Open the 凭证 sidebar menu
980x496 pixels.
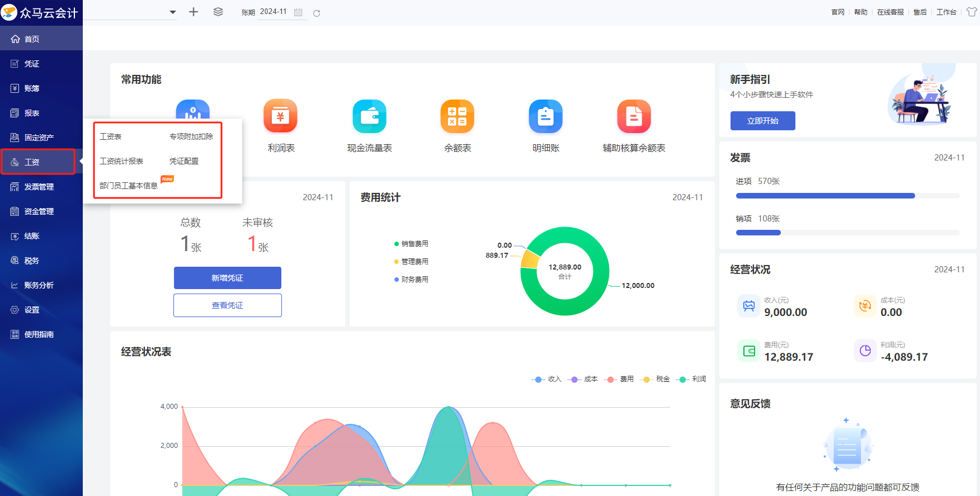(41, 64)
